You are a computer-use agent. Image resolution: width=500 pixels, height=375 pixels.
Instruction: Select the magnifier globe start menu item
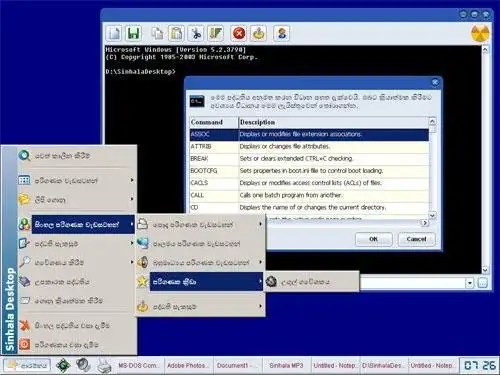77,156
